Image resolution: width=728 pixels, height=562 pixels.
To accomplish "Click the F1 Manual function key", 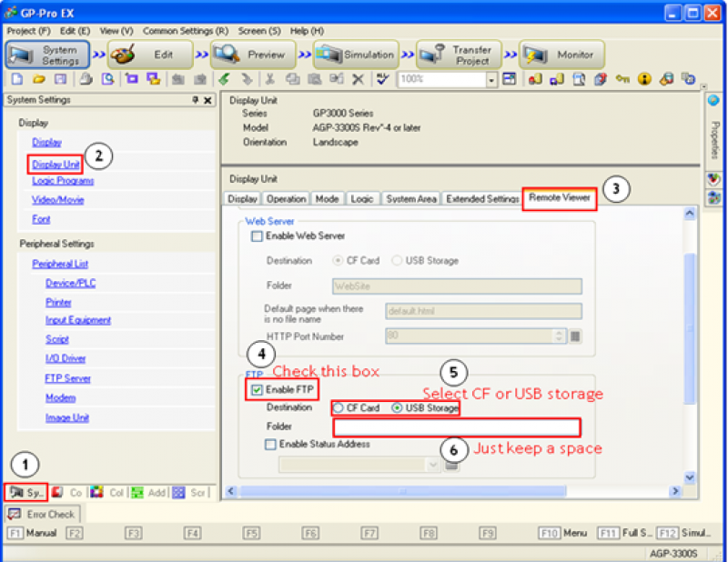I will tap(32, 533).
